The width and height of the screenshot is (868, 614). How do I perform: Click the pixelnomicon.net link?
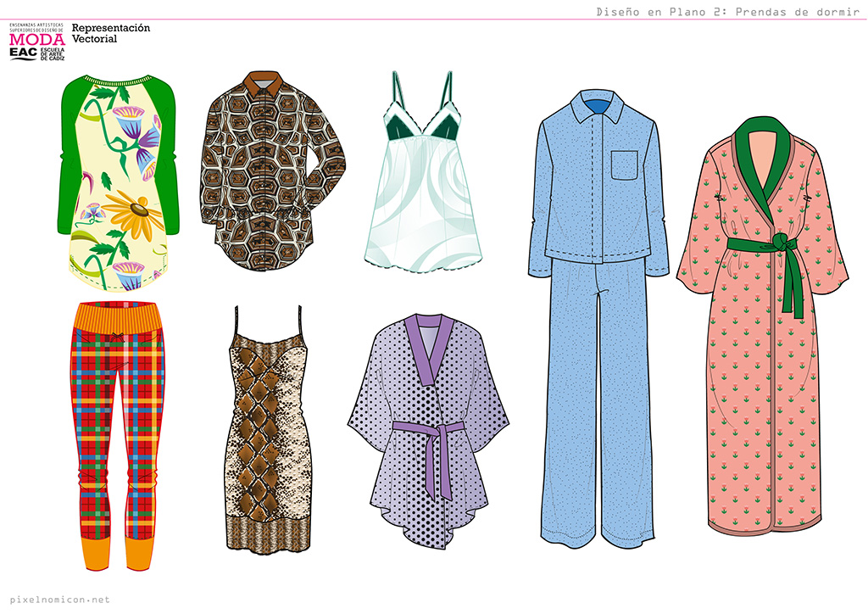click(55, 599)
